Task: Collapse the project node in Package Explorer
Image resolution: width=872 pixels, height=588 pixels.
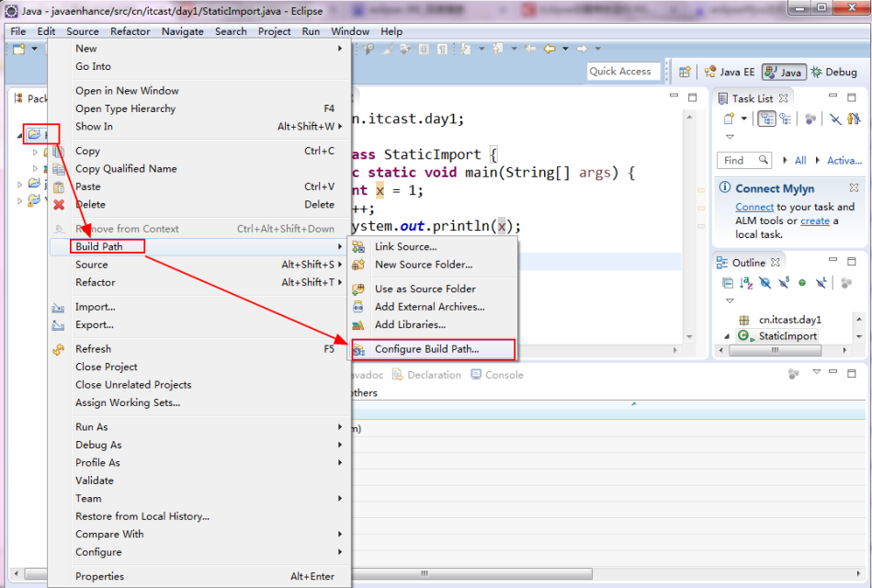Action: coord(20,135)
